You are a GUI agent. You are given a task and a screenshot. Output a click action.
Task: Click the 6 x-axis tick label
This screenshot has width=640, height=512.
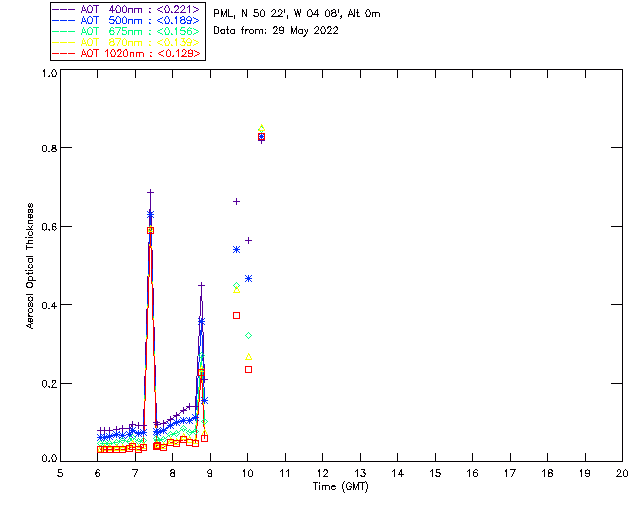coord(98,473)
